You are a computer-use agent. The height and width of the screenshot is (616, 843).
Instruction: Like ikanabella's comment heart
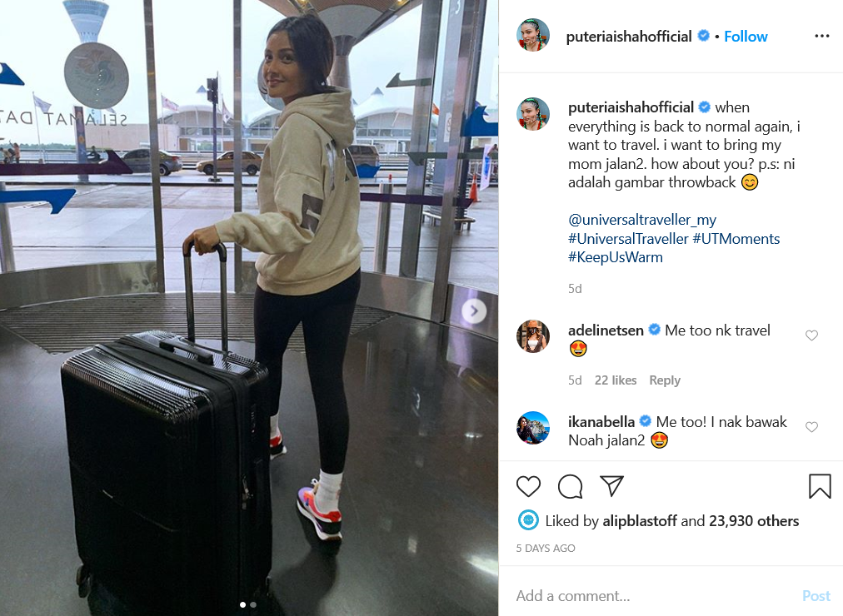pyautogui.click(x=811, y=427)
